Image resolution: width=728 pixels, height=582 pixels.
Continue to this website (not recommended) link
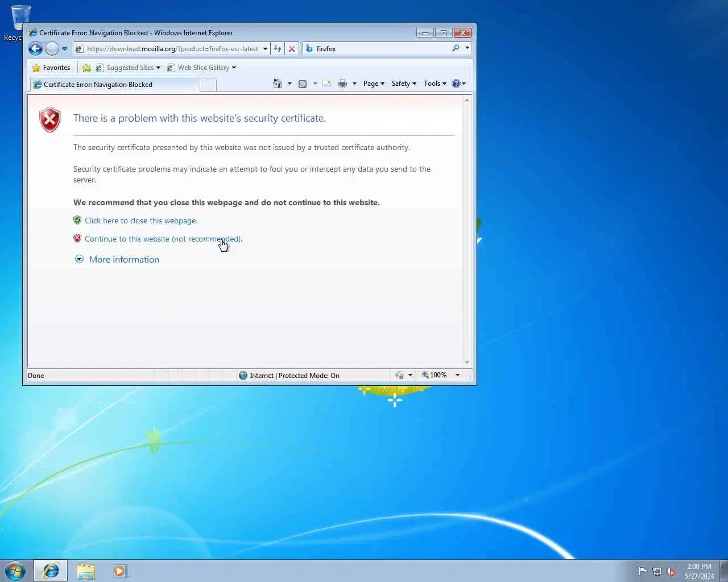[163, 239]
